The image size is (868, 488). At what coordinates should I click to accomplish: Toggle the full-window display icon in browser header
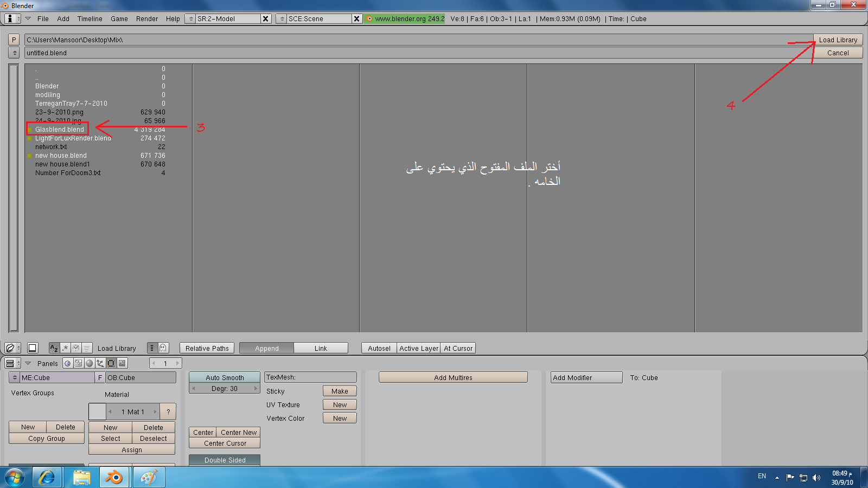pyautogui.click(x=33, y=348)
